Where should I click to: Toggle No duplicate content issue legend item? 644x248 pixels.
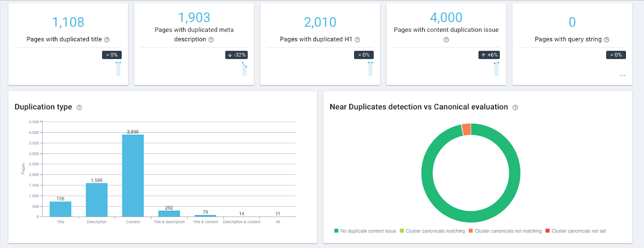[x=365, y=231]
